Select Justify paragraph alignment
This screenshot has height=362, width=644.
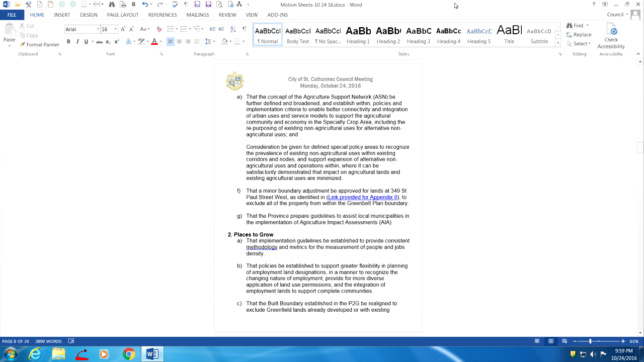pyautogui.click(x=196, y=42)
